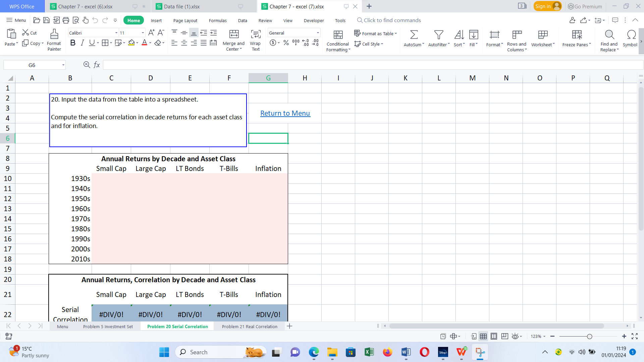Open the font size dropdown
This screenshot has width=644, height=362.
[x=142, y=33]
